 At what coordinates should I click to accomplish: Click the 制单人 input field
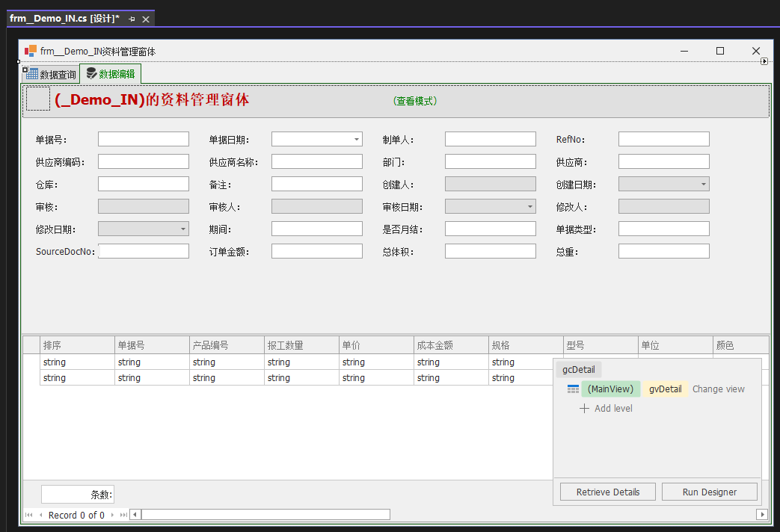pyautogui.click(x=491, y=139)
